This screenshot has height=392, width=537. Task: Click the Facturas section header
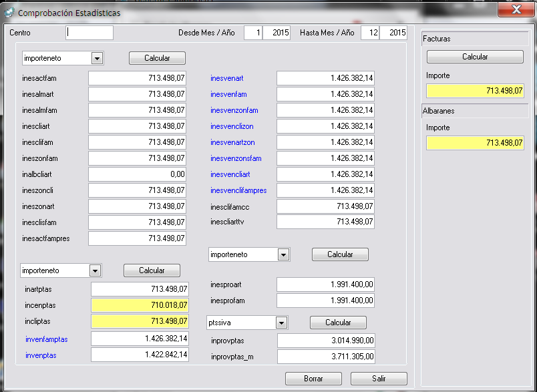click(476, 39)
